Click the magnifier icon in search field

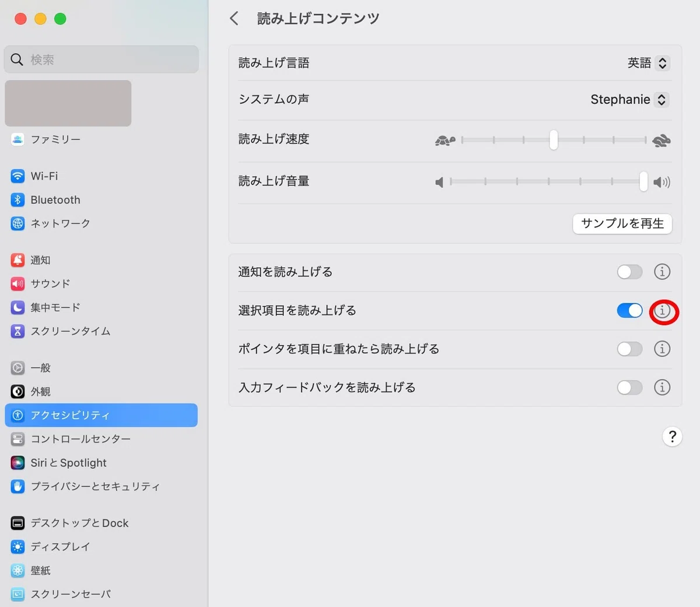[x=17, y=59]
